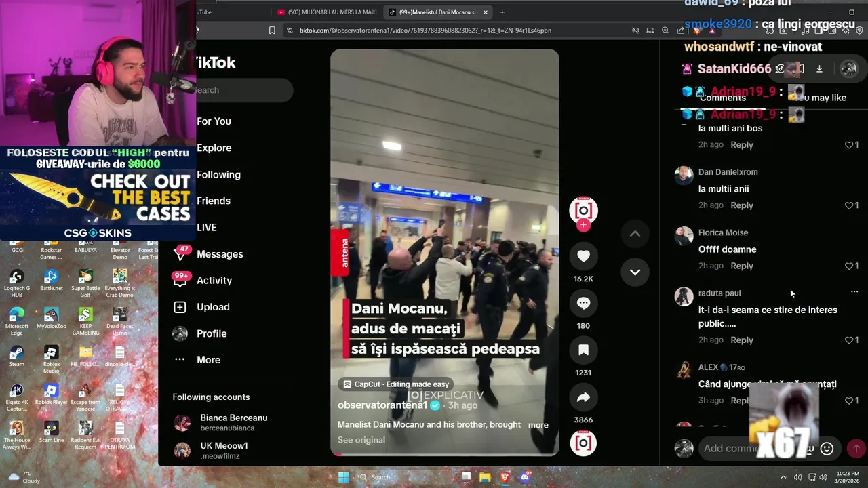Like raduta paul's comment with the heart

click(848, 340)
